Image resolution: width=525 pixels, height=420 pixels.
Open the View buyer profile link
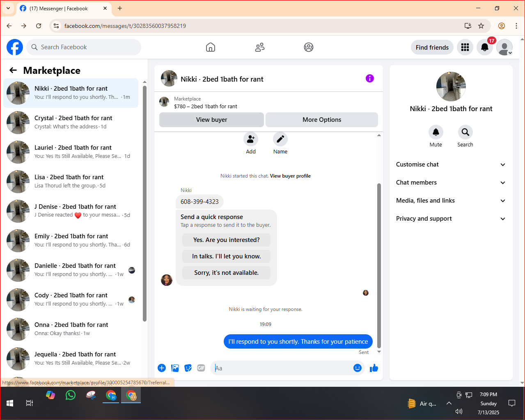click(290, 176)
